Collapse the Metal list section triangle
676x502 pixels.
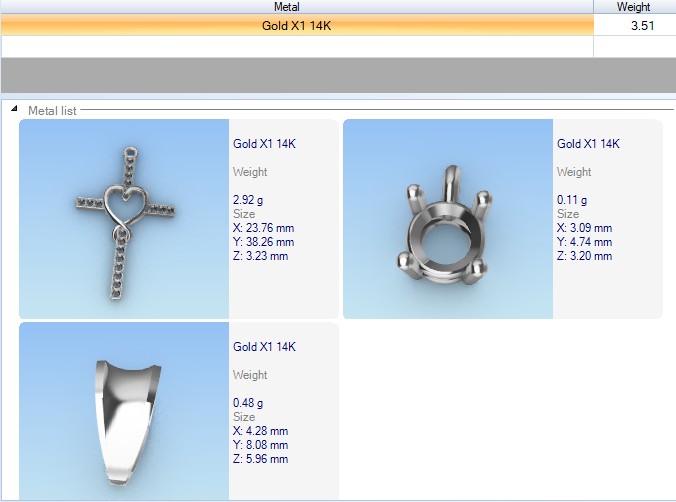(x=14, y=109)
